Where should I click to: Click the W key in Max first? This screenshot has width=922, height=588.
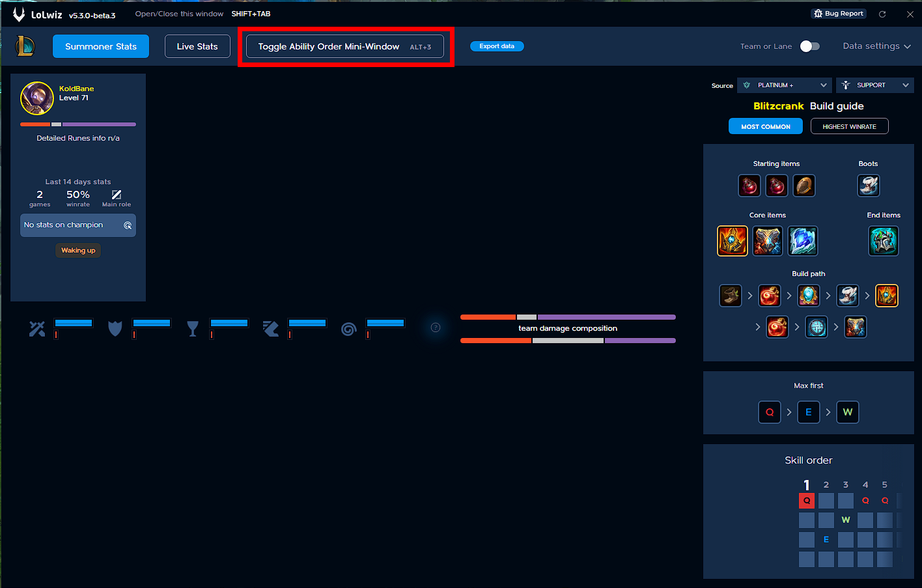848,412
